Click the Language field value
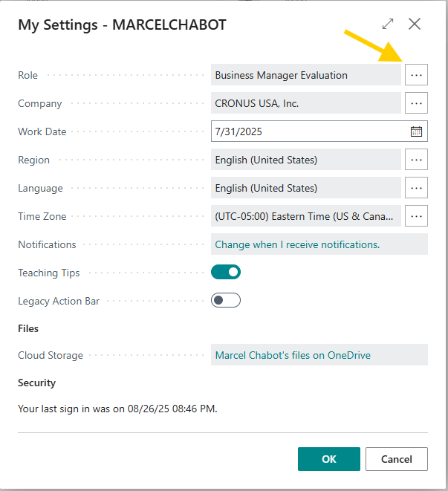 pyautogui.click(x=305, y=188)
